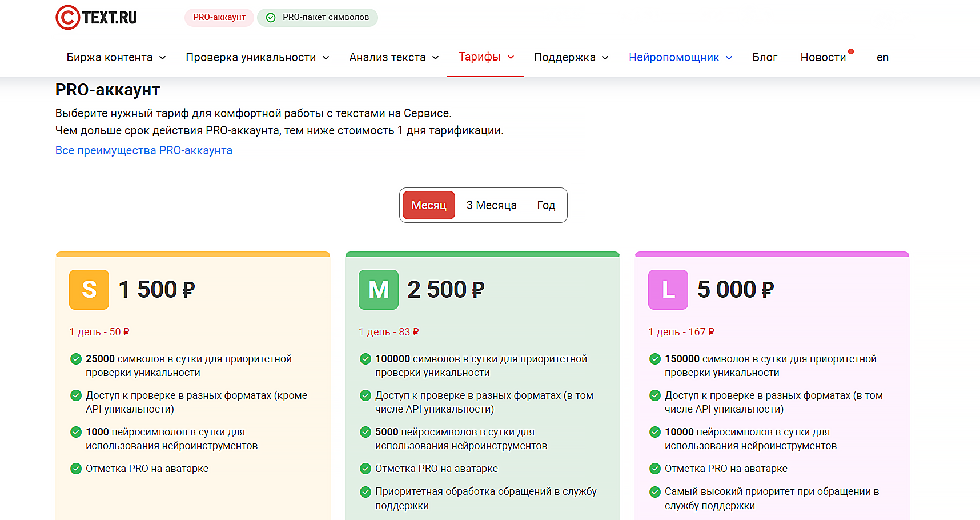Viewport: 980px width, 520px height.
Task: Select the Год billing period
Action: point(546,205)
